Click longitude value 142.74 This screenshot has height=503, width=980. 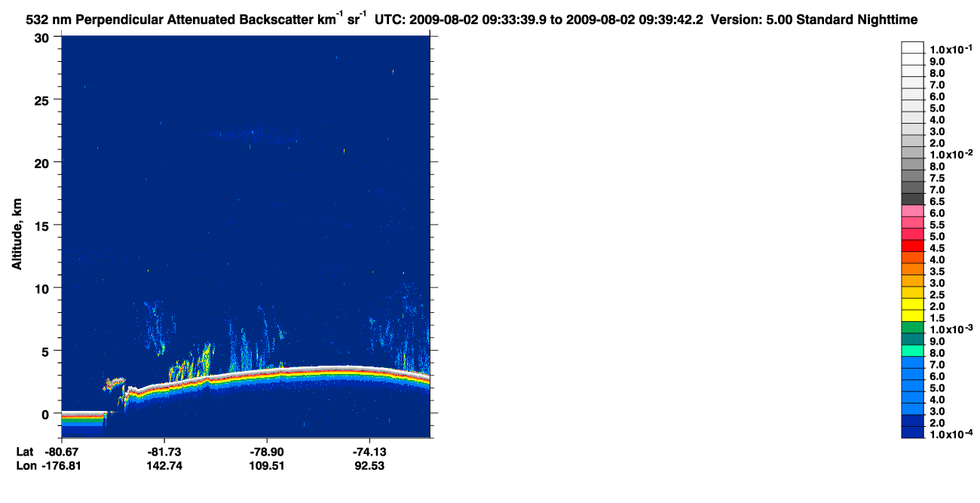tap(164, 465)
